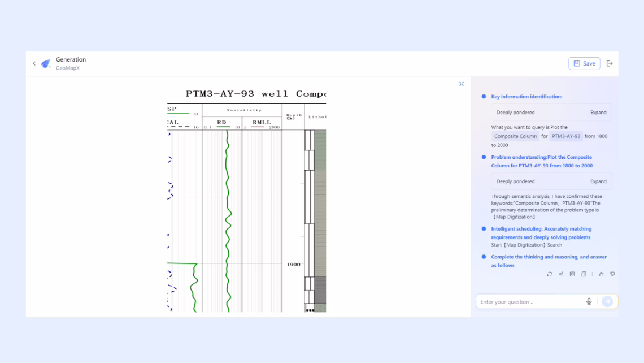Expand the first Deeply pondered section
This screenshot has width=644, height=363.
(598, 113)
